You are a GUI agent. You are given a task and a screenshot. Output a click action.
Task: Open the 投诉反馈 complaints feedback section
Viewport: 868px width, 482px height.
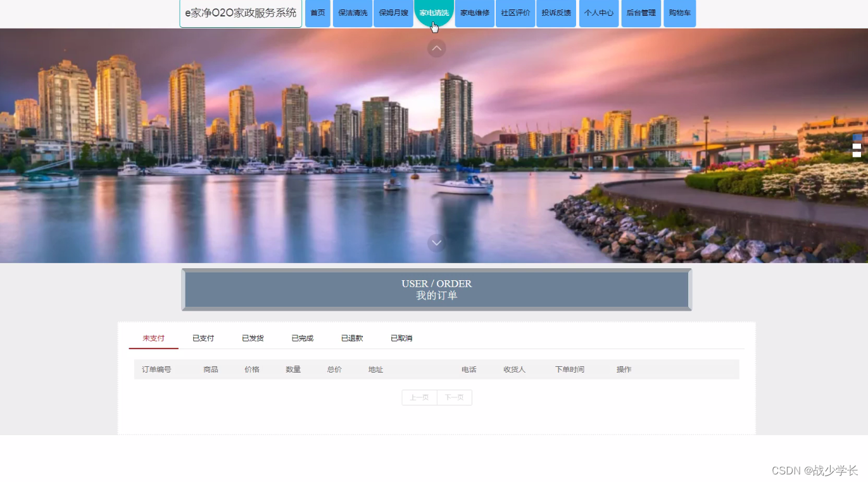[556, 13]
